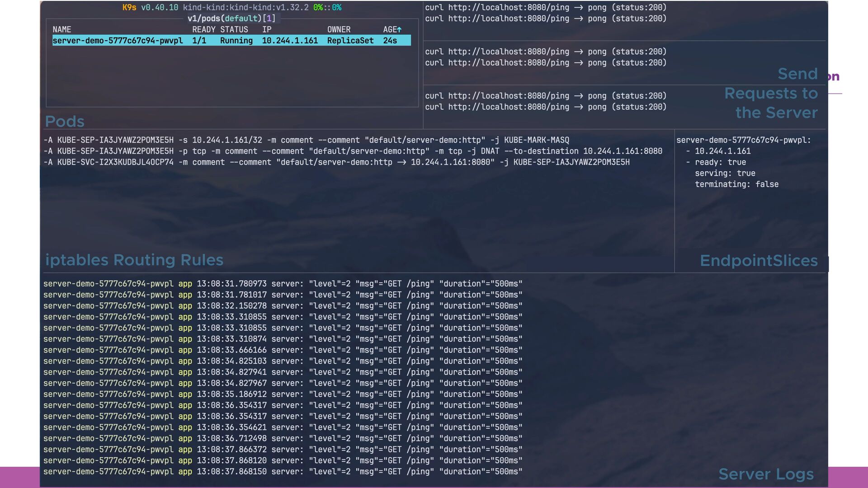
Task: Click the Server Logs pane label
Action: point(766,474)
